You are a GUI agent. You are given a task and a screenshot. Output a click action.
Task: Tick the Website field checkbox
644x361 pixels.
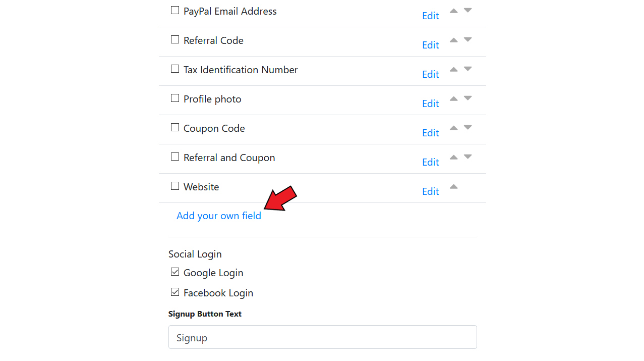175,186
